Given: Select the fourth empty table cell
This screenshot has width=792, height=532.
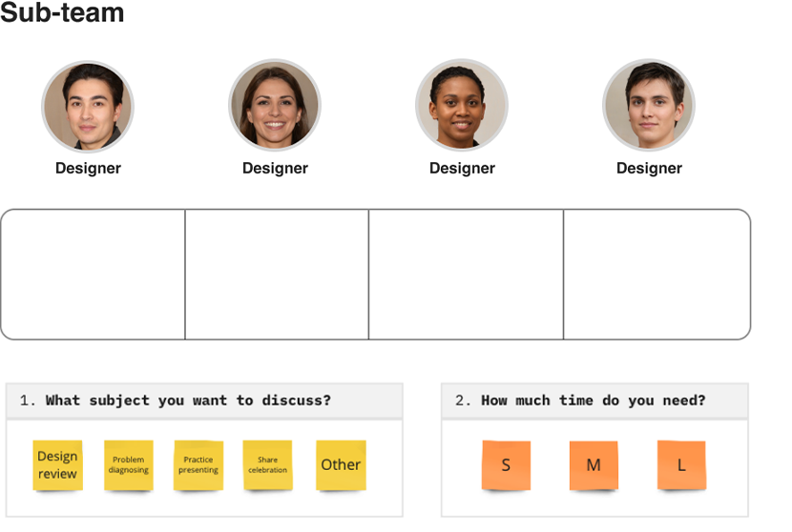Looking at the screenshot, I should click(657, 274).
